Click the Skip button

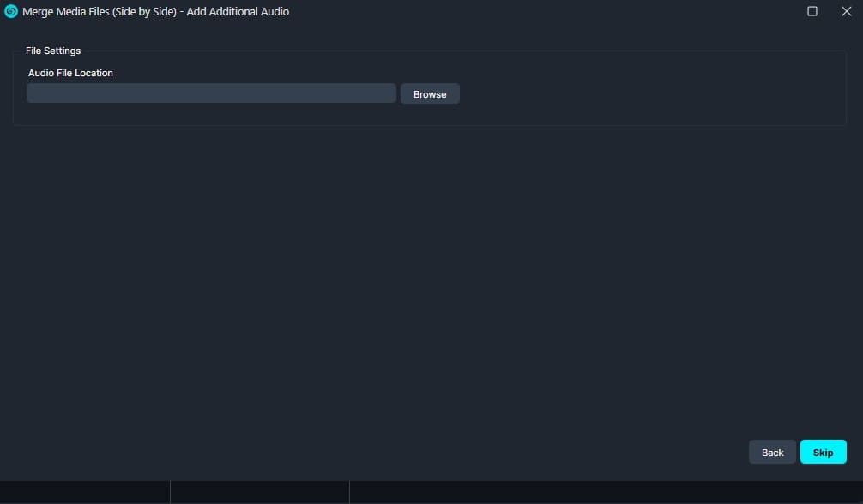pyautogui.click(x=823, y=452)
